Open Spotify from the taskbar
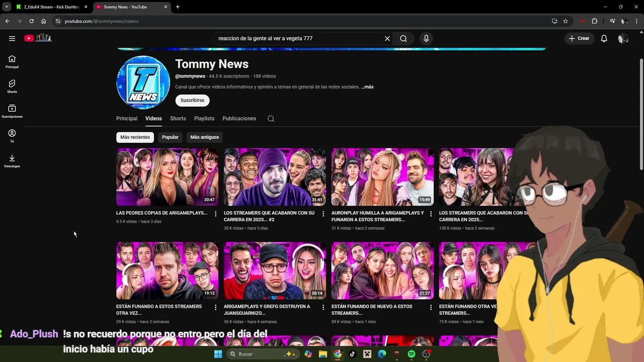The height and width of the screenshot is (362, 644). (x=412, y=354)
